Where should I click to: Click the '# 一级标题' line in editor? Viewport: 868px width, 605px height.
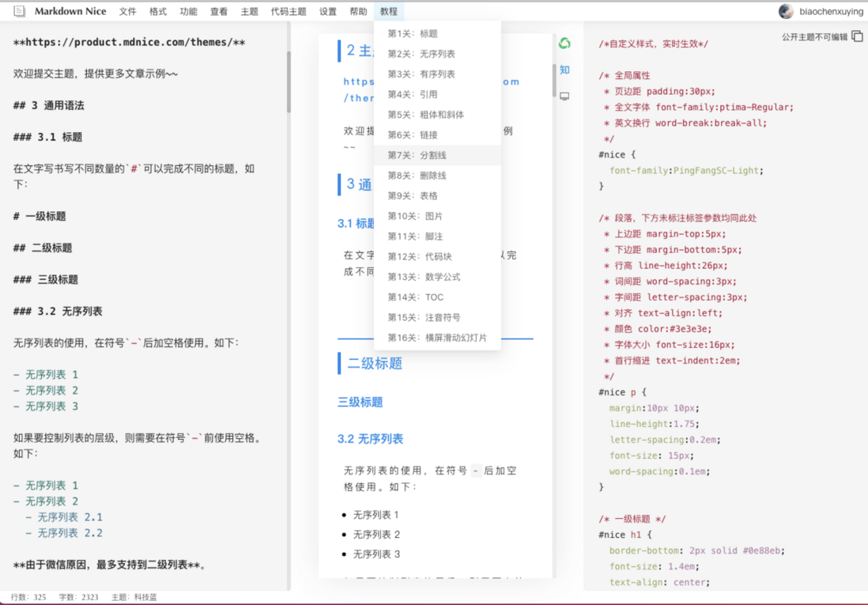pos(40,216)
